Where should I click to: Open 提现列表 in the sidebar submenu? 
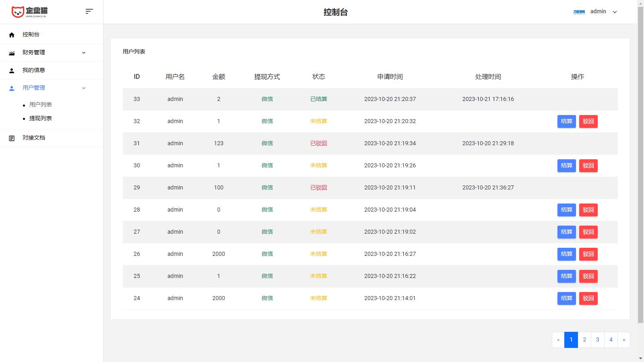pos(40,118)
